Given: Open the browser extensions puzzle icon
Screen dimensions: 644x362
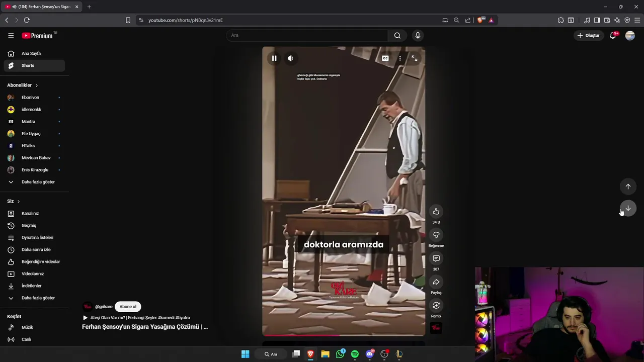Looking at the screenshot, I should 560,20.
